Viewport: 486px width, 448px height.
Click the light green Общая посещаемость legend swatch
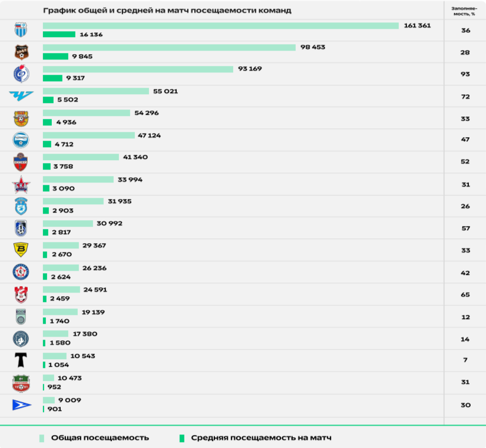click(42, 438)
